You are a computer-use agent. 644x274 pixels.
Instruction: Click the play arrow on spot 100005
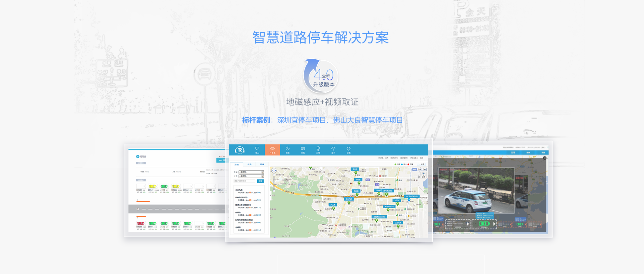point(494,224)
